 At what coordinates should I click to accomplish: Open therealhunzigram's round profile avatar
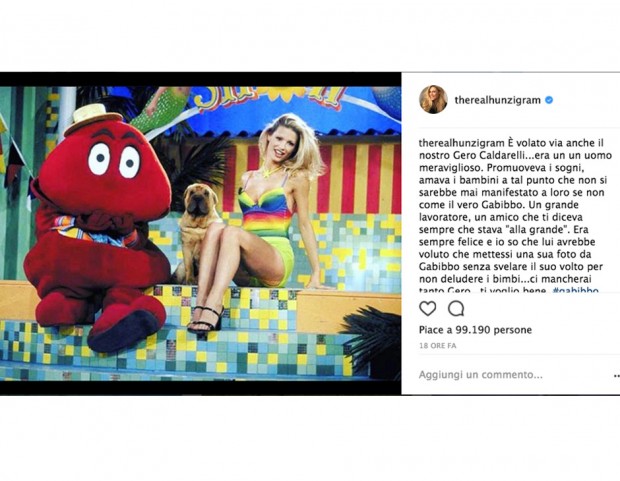[x=433, y=99]
